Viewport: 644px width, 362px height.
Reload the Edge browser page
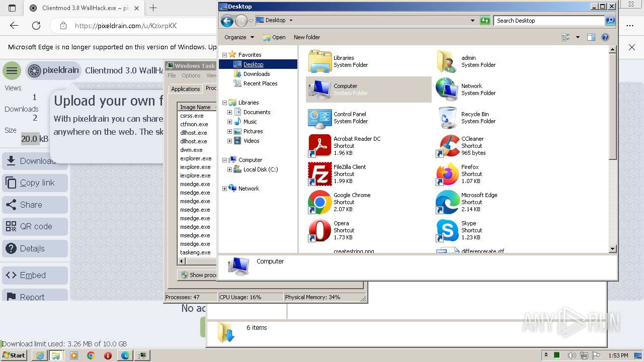tap(36, 26)
